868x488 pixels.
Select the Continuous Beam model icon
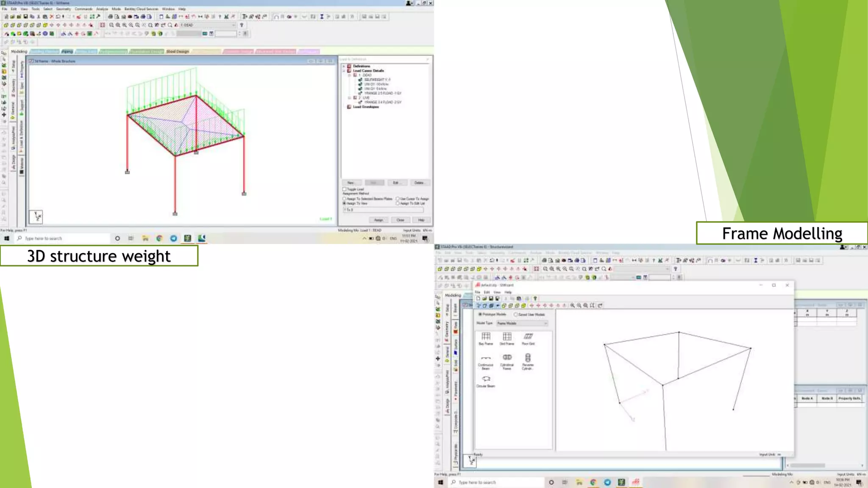coord(486,358)
